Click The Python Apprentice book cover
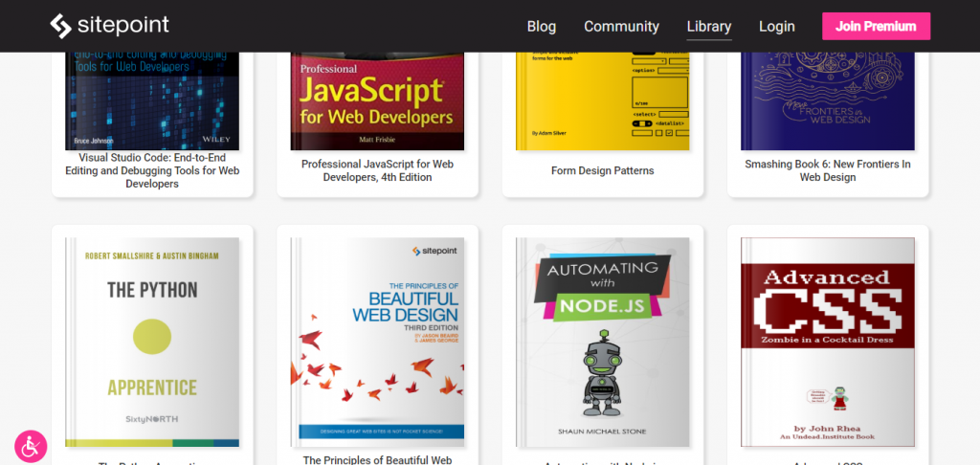The image size is (980, 465). [152, 343]
